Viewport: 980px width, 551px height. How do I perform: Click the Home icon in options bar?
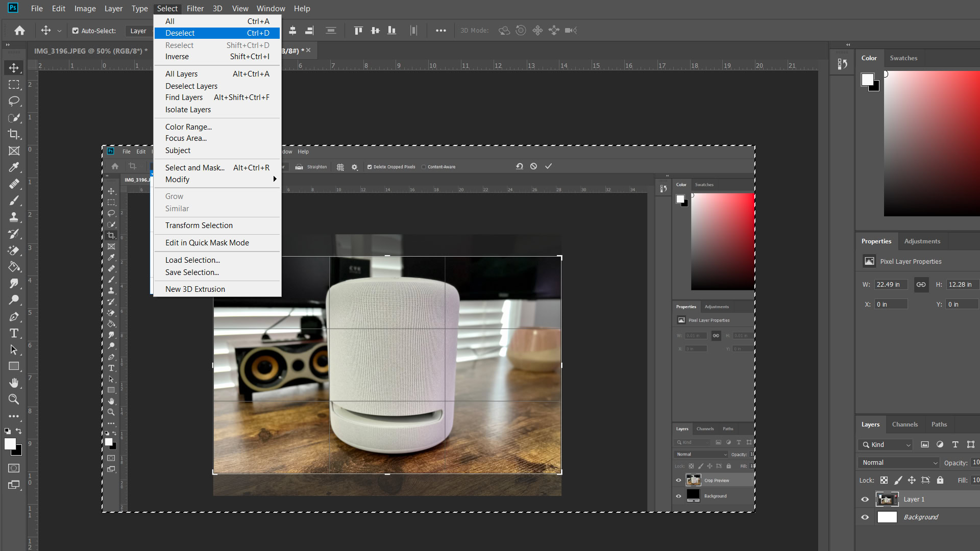(19, 31)
